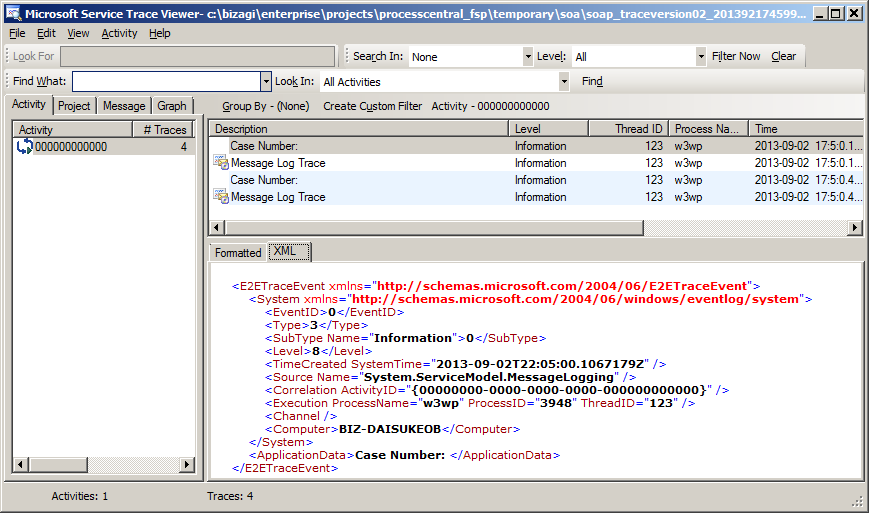Switch to the Project tab

(x=74, y=106)
